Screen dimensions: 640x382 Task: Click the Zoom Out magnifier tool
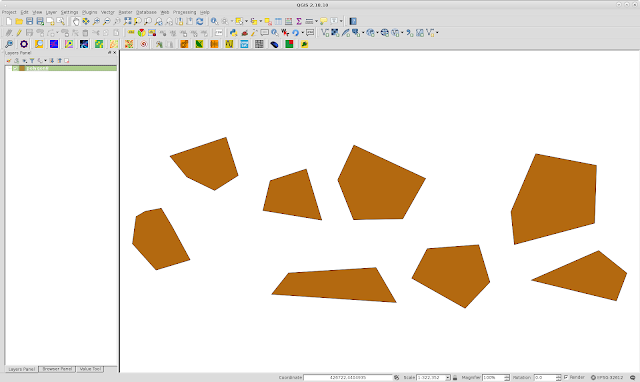107,21
